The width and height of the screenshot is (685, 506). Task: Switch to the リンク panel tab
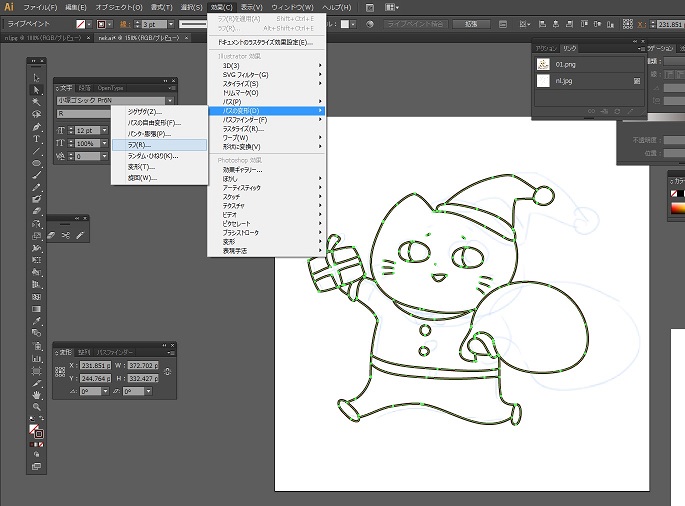(x=569, y=48)
